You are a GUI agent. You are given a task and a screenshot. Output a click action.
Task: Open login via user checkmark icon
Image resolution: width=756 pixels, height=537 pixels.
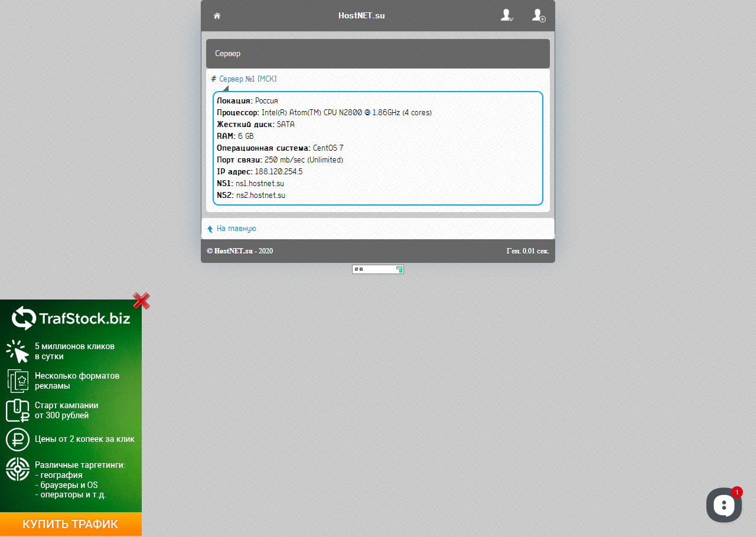506,15
